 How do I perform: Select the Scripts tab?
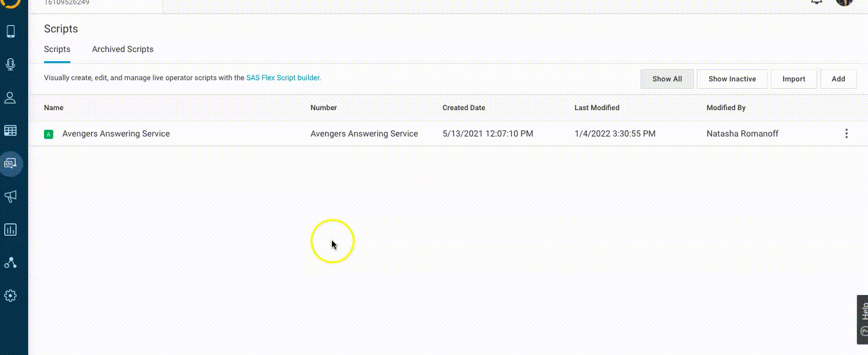57,49
